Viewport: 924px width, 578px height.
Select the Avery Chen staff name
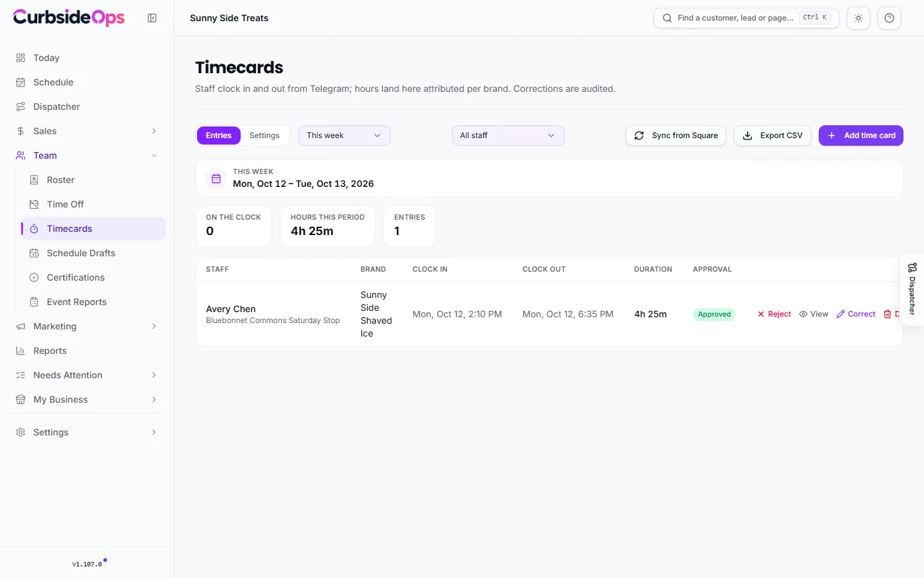pyautogui.click(x=231, y=309)
